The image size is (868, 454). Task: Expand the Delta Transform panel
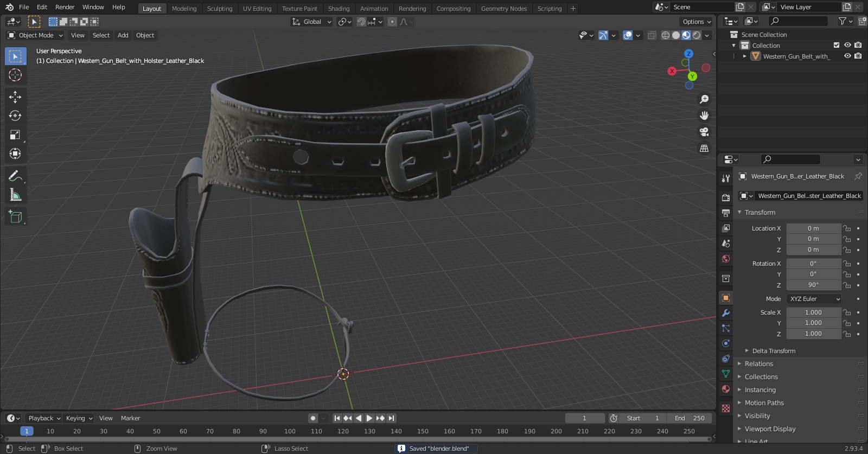coord(774,351)
